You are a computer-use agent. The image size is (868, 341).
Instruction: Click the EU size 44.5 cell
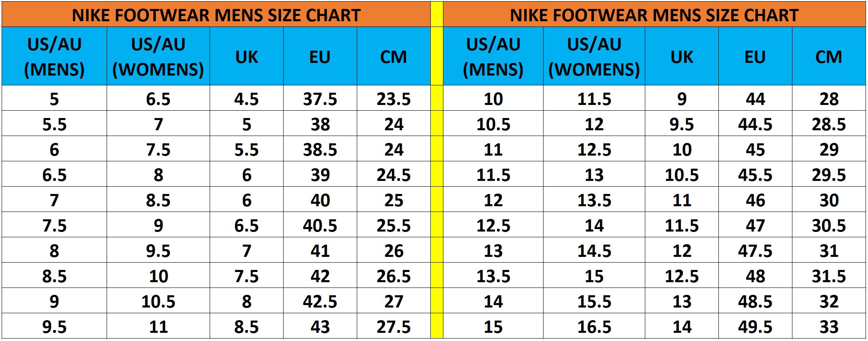point(755,124)
